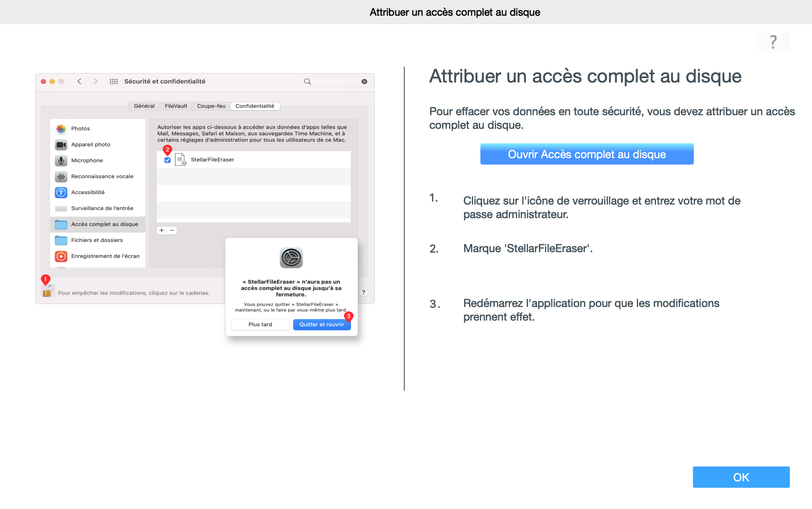Confirm with the OK button
This screenshot has width=812, height=509.
[741, 477]
